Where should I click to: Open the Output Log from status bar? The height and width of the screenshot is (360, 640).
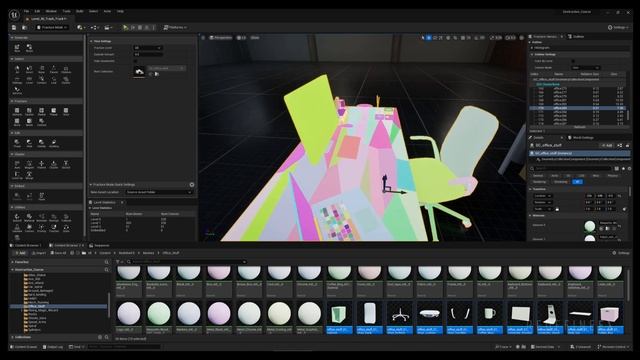(x=53, y=347)
